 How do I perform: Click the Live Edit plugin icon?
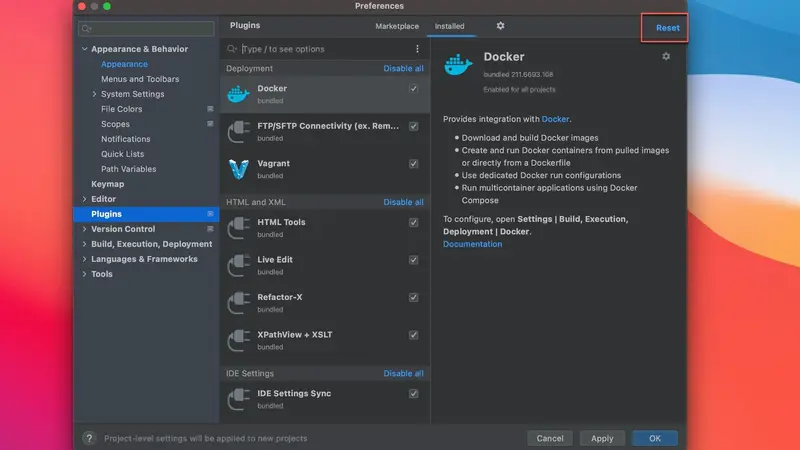pyautogui.click(x=238, y=265)
